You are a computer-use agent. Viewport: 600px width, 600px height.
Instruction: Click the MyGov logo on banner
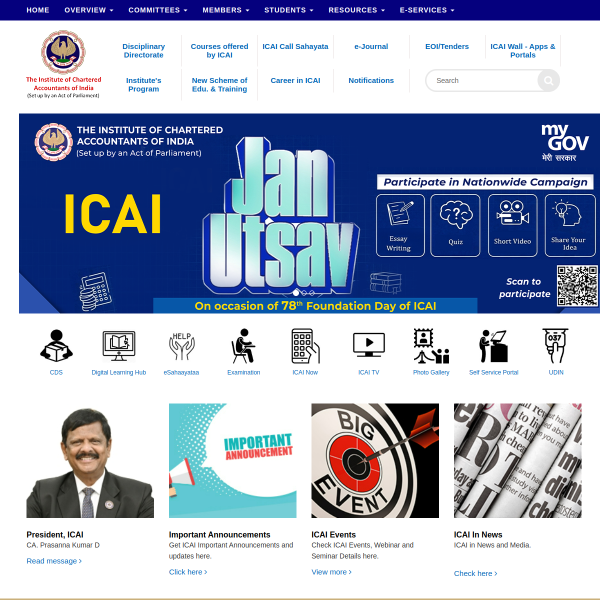564,142
